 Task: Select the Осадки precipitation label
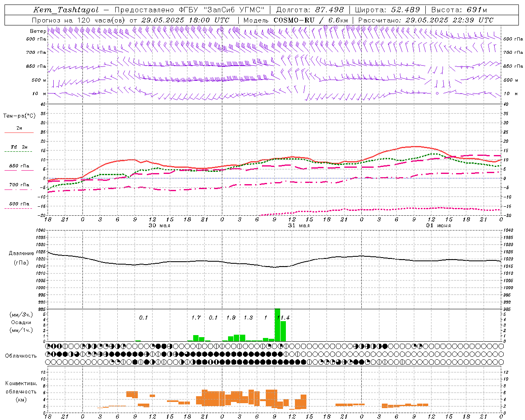pos(21,322)
